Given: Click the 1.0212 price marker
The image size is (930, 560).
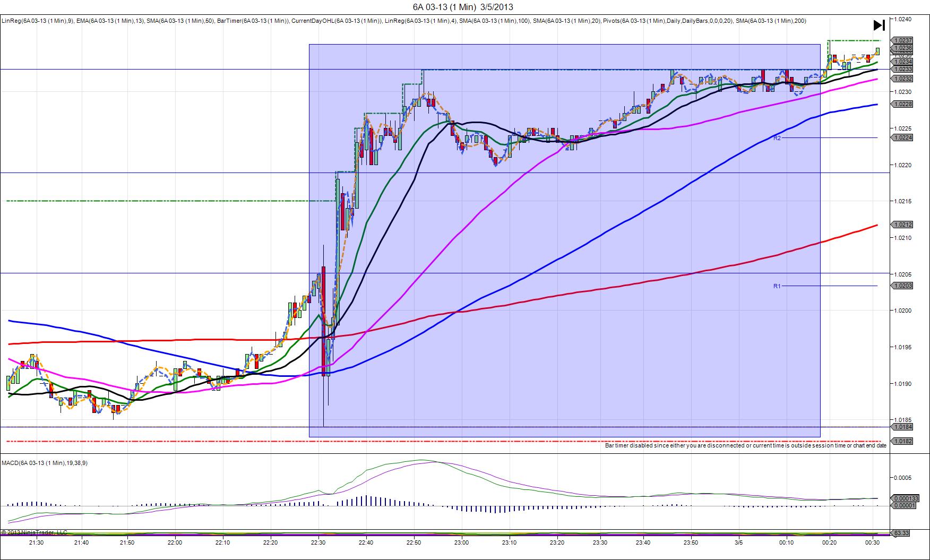Looking at the screenshot, I should point(903,225).
